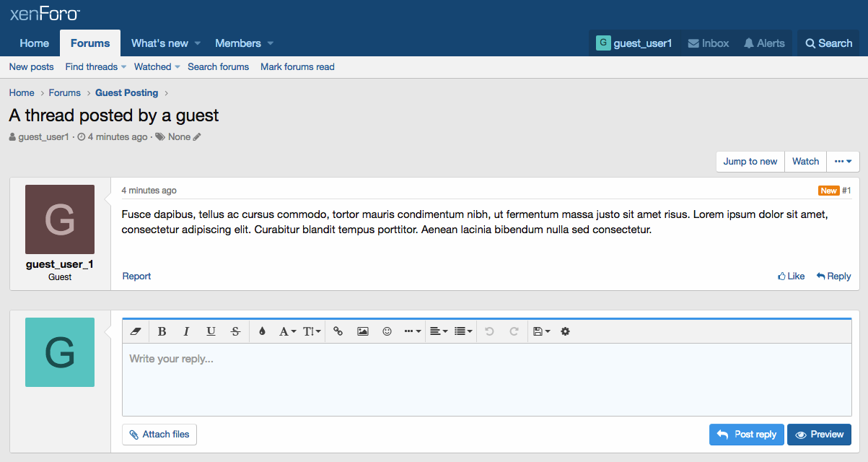Screen dimensions: 868x462
Task: Toggle underline text formatting
Action: click(x=211, y=331)
